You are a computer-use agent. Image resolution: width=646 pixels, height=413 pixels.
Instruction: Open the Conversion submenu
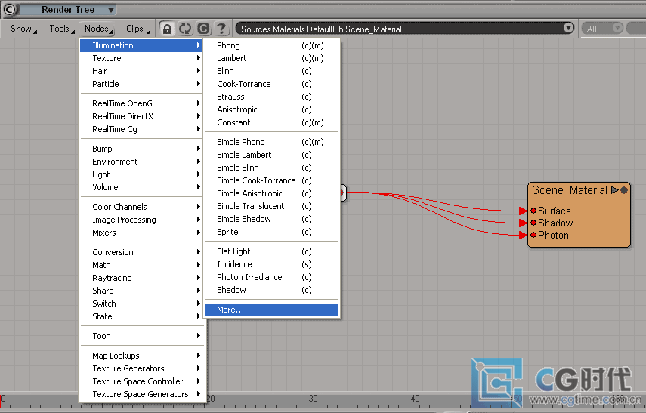[143, 252]
